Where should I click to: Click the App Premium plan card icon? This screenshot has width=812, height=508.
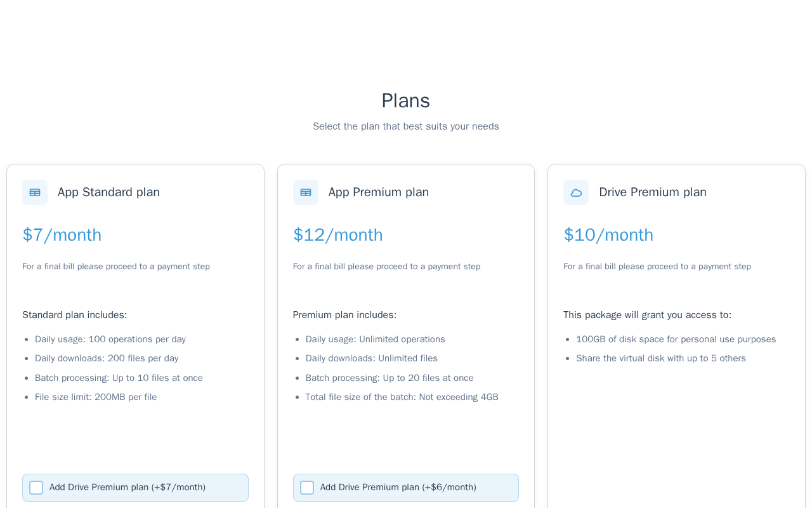pos(306,192)
